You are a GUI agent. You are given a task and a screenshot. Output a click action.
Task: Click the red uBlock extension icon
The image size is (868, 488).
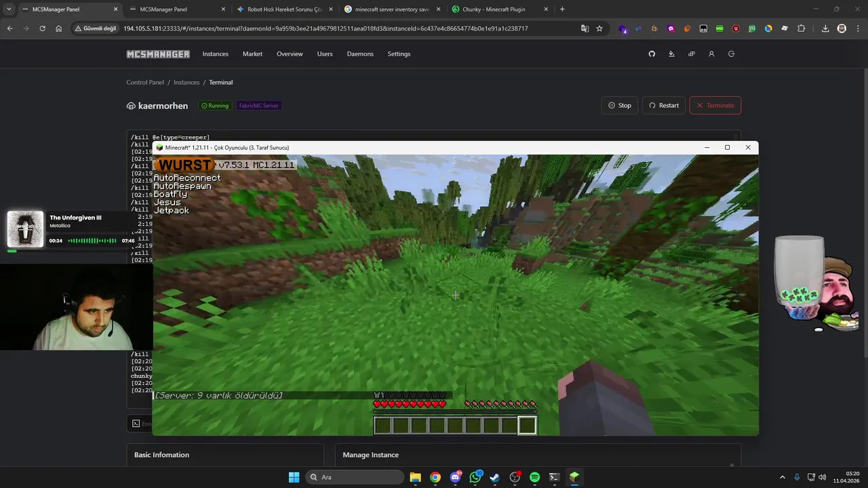point(736,28)
